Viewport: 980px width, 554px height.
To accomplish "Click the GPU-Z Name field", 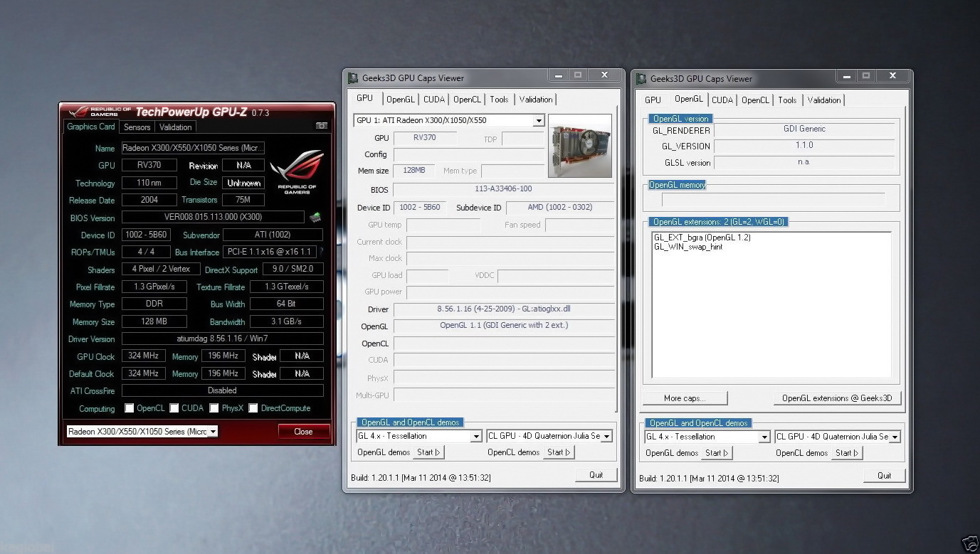I will click(x=194, y=148).
